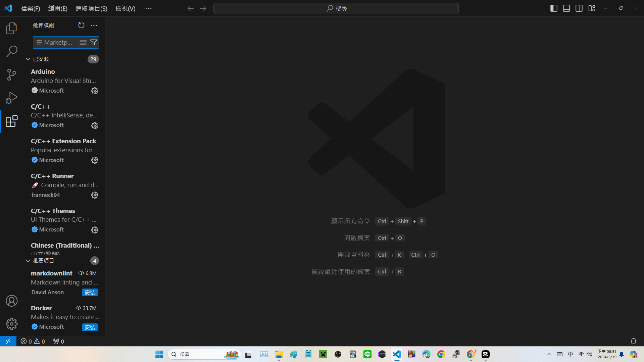Clear the extensions search results icon

coord(83,43)
